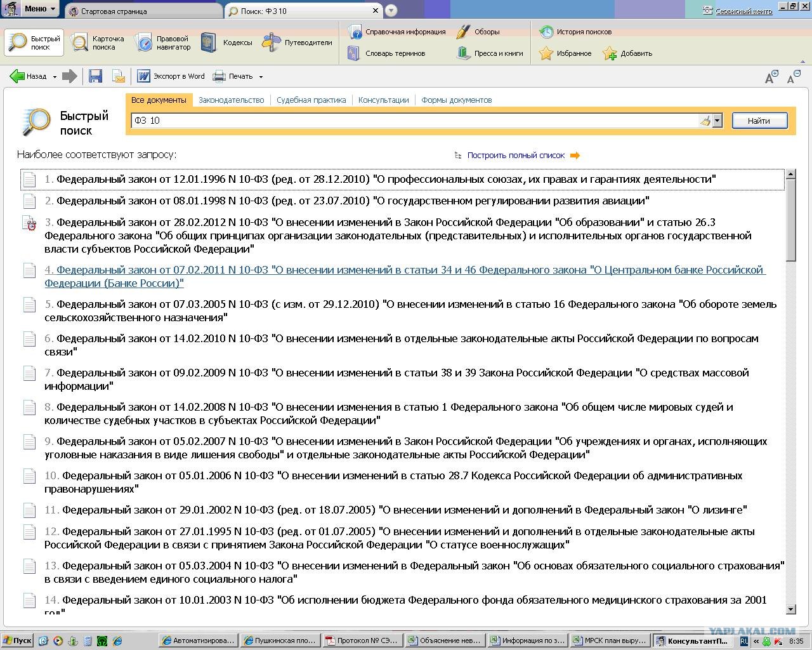Open result 10 on Кодекса об административных правонарушениях

393,482
